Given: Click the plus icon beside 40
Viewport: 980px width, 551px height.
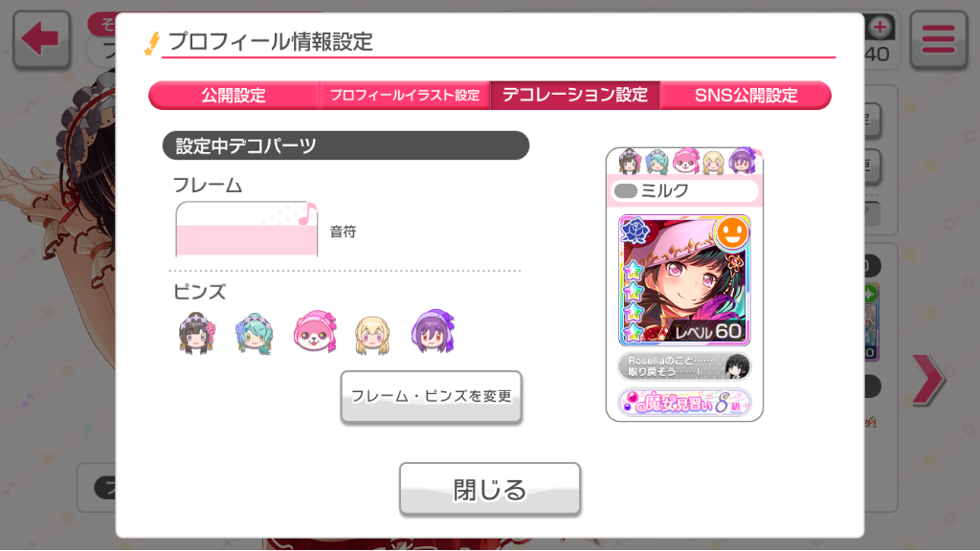Looking at the screenshot, I should coord(880,27).
